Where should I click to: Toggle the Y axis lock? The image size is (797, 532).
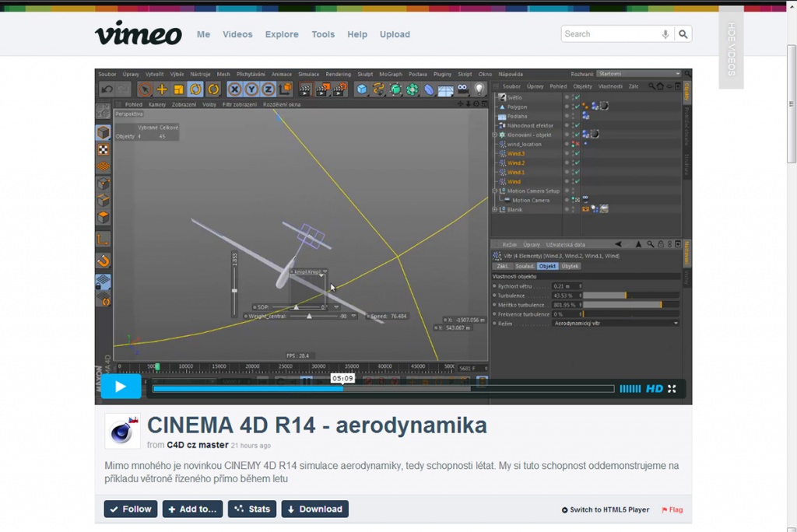(251, 90)
